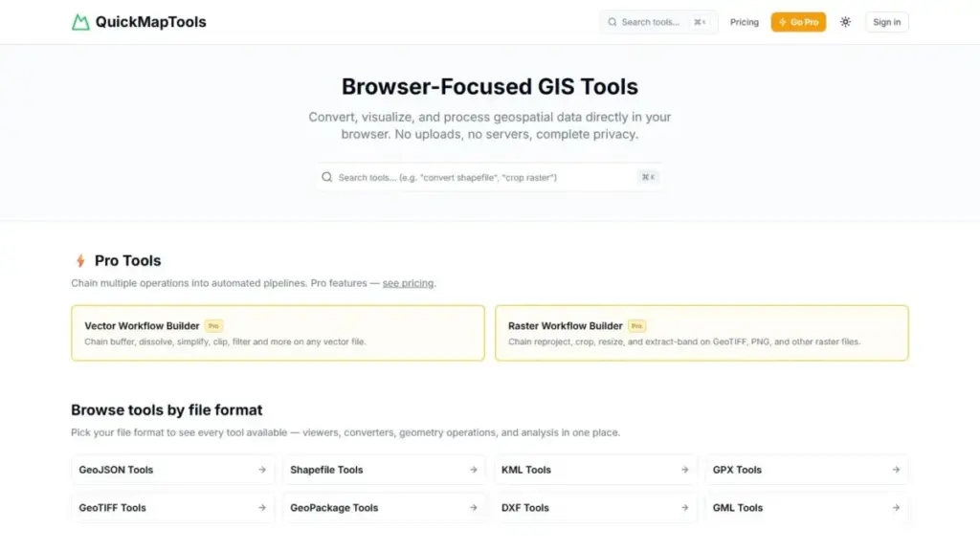Follow the see pricing link
The width and height of the screenshot is (980, 551).
point(408,283)
